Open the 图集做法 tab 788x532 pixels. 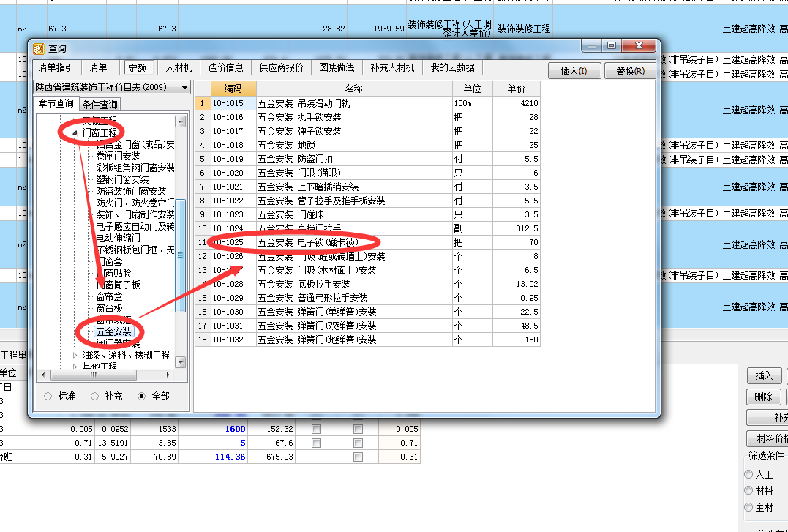tap(337, 67)
